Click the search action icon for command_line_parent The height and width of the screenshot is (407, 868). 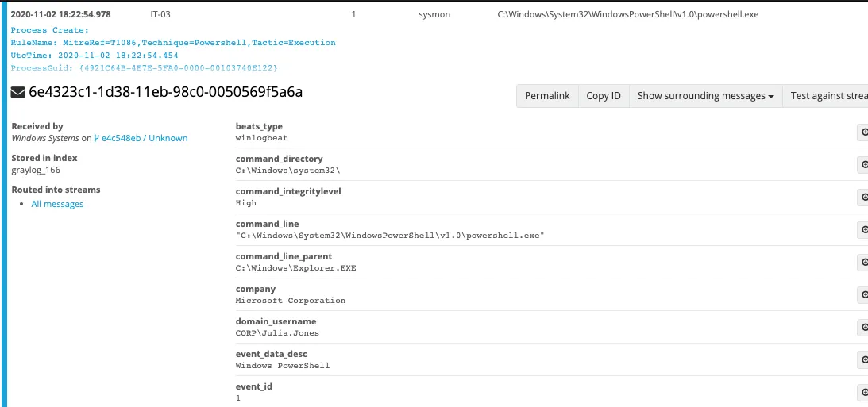click(862, 262)
